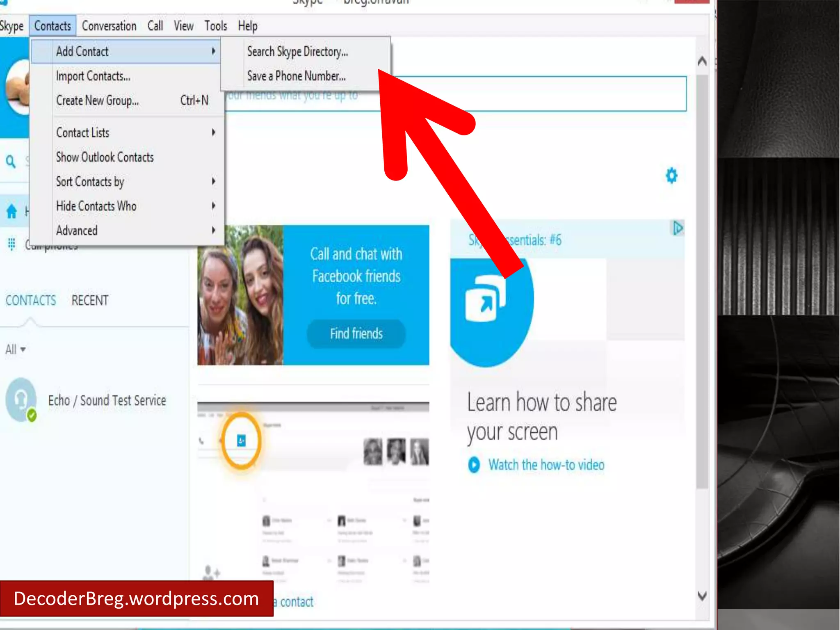840x630 pixels.
Task: Open the Skype menu
Action: click(x=11, y=26)
